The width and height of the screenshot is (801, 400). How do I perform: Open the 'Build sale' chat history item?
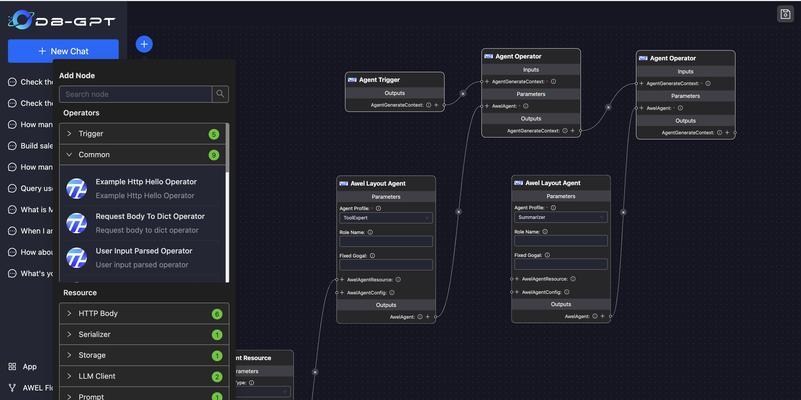tap(31, 146)
